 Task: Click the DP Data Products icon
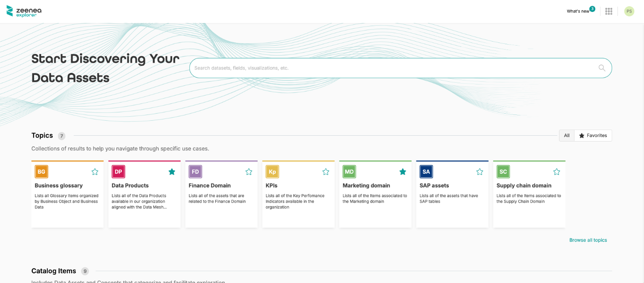(x=118, y=172)
